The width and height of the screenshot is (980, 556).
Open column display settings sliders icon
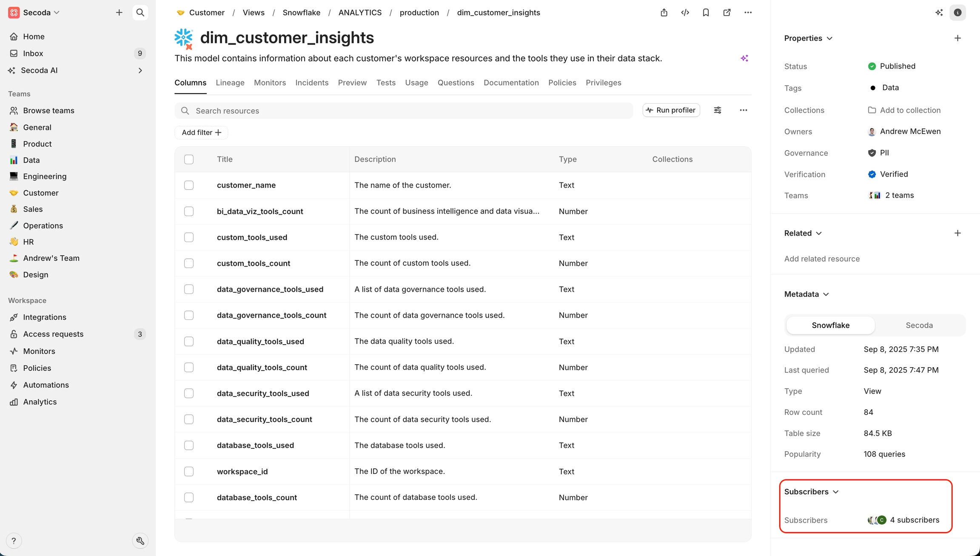click(x=718, y=110)
